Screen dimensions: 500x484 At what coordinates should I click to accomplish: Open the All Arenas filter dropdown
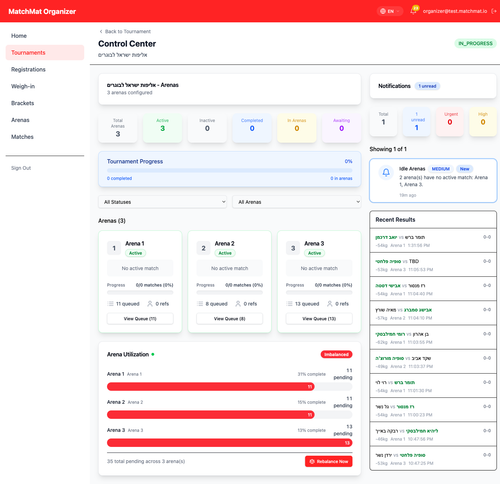tap(297, 202)
